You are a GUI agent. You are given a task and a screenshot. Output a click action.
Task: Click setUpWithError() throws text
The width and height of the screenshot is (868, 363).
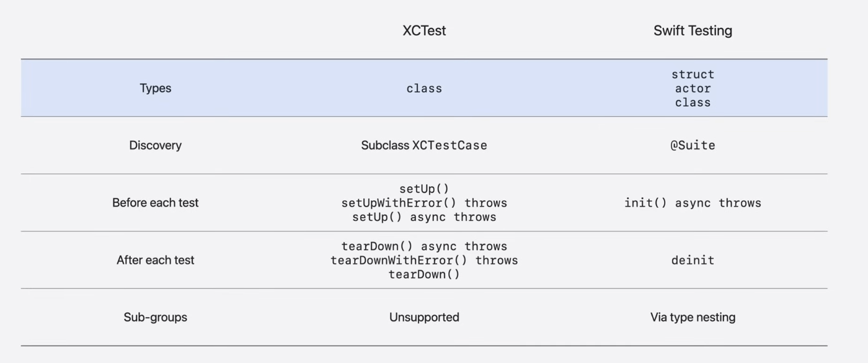point(424,203)
